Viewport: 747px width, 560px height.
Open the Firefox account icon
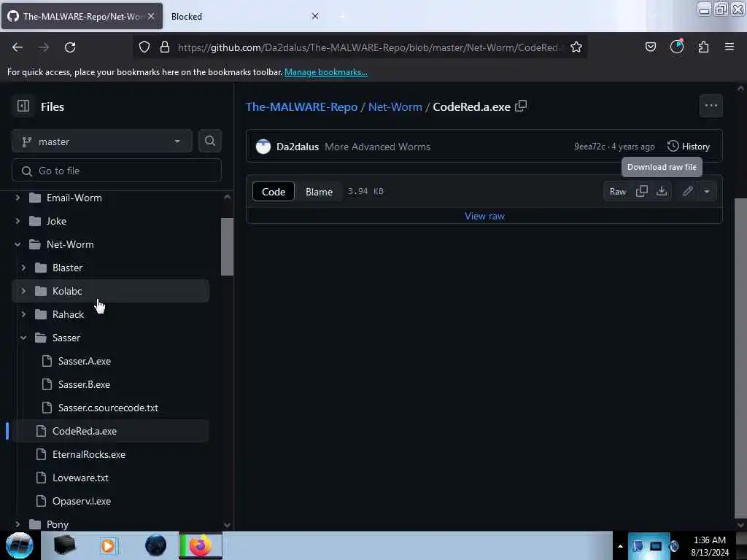tap(677, 47)
